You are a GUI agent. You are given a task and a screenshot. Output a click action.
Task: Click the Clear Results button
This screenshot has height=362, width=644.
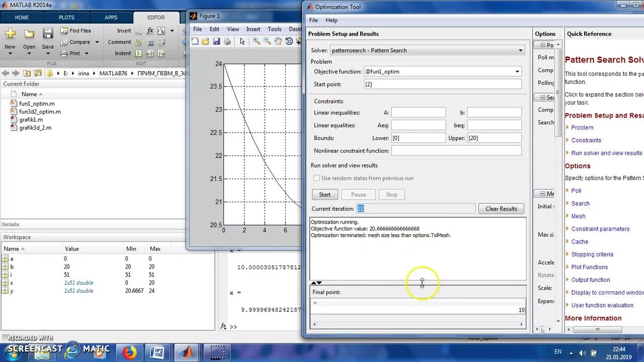(501, 209)
